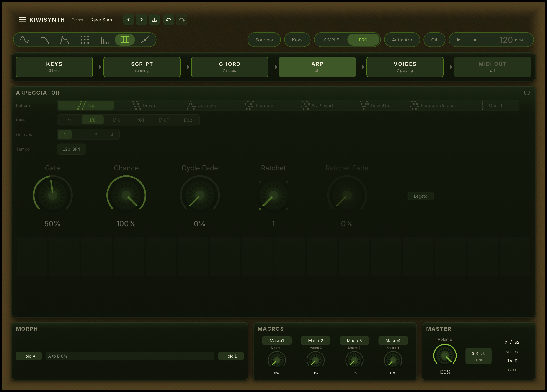Set octaves range to 3
Image resolution: width=547 pixels, height=392 pixels.
click(96, 135)
